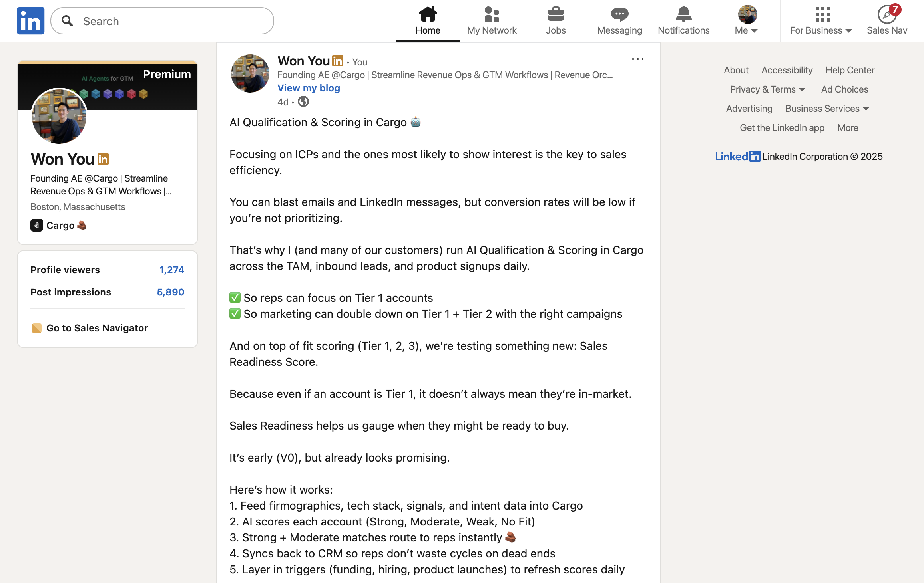924x583 pixels.
Task: Open the Home feed tab
Action: [x=428, y=21]
